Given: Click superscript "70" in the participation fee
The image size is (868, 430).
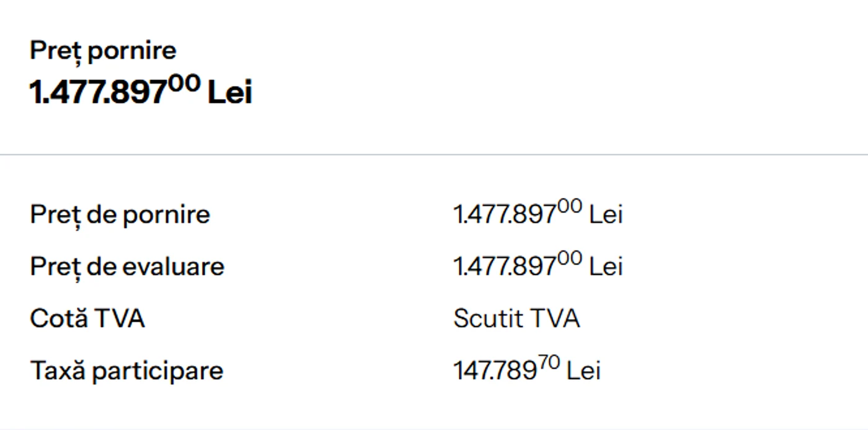Looking at the screenshot, I should 548,364.
